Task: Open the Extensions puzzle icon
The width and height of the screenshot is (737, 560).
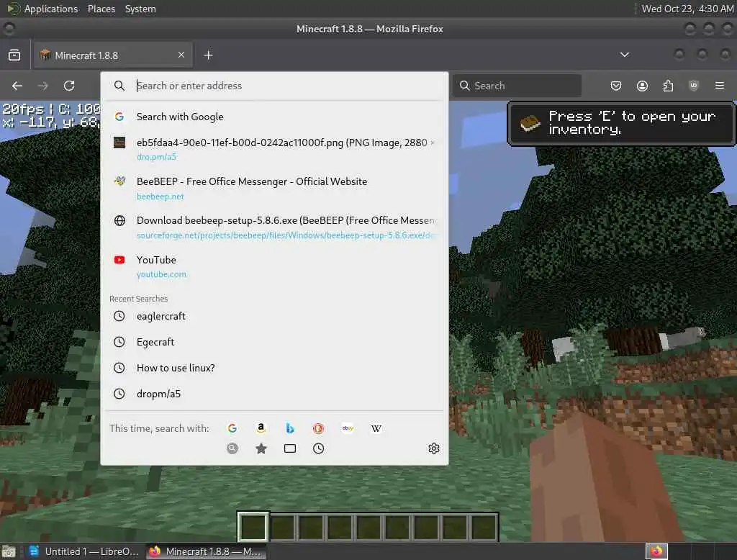Action: (668, 86)
